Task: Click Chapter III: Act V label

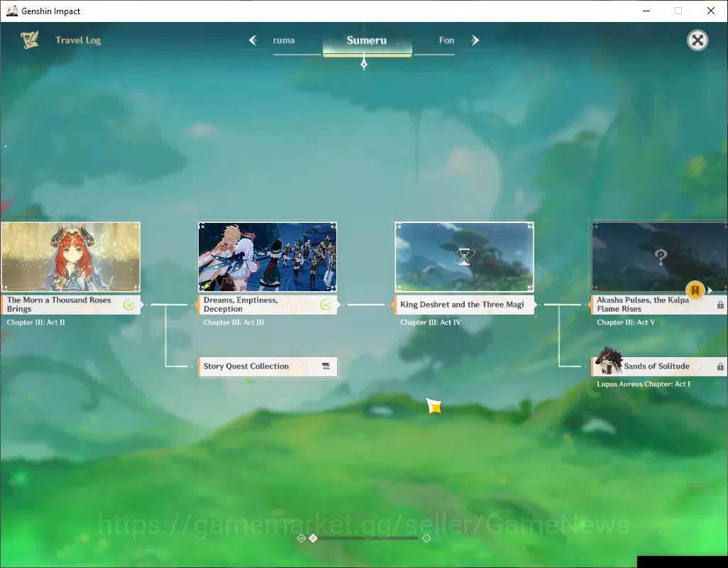Action: tap(626, 322)
